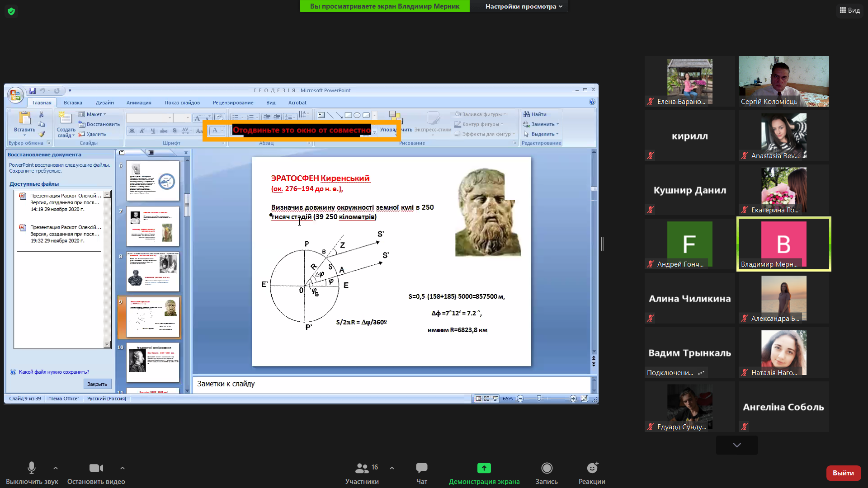Select Сергій Коломієць video tile

[783, 81]
